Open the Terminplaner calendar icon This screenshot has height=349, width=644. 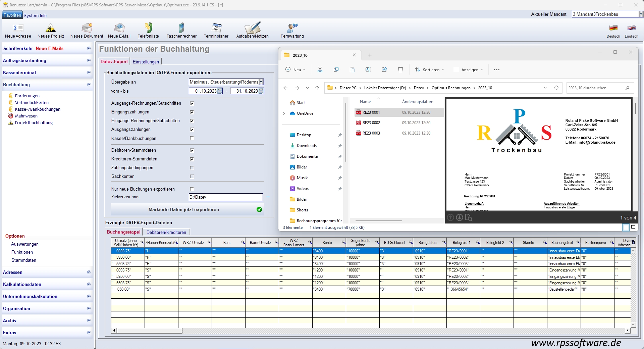(216, 29)
